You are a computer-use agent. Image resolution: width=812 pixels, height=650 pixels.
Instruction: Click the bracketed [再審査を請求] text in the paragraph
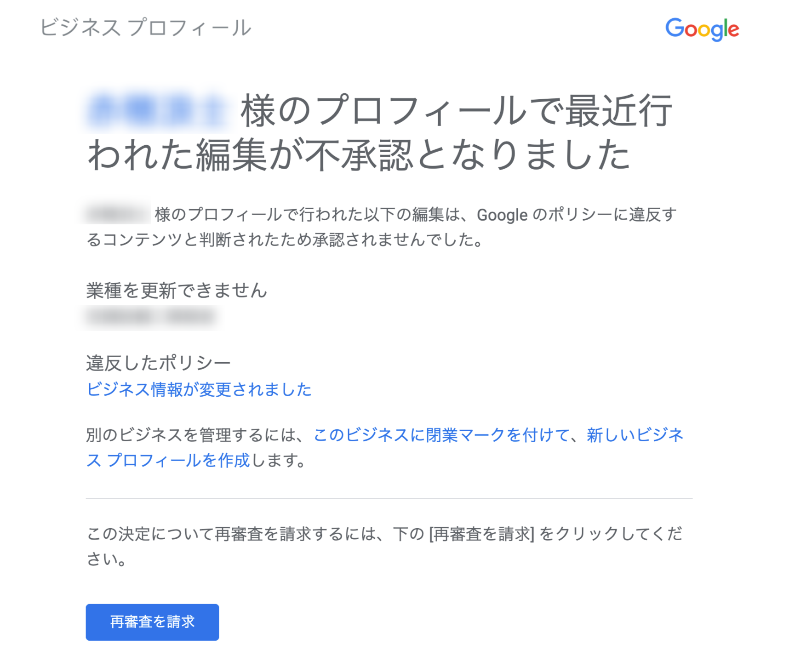coord(481,534)
